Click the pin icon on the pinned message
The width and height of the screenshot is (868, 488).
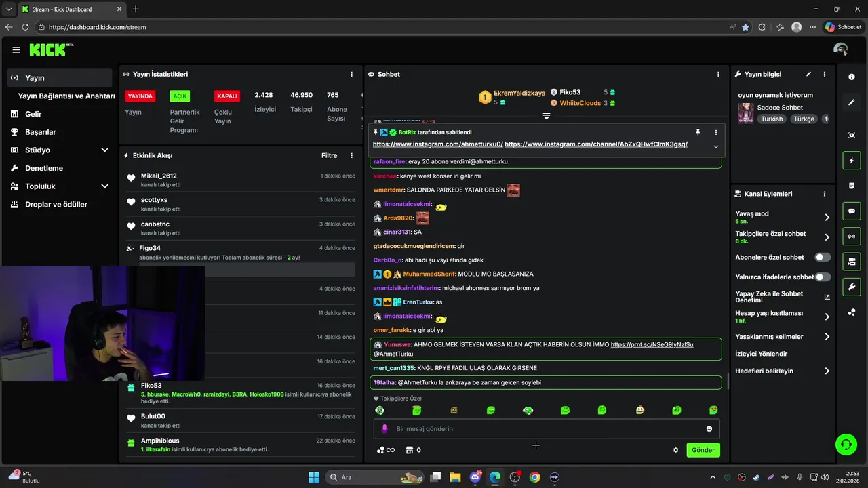pyautogui.click(x=697, y=132)
